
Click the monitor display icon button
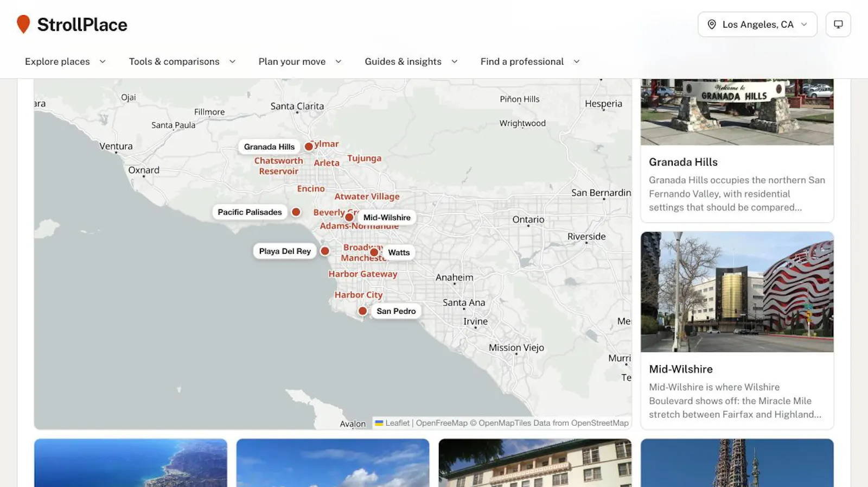tap(838, 24)
